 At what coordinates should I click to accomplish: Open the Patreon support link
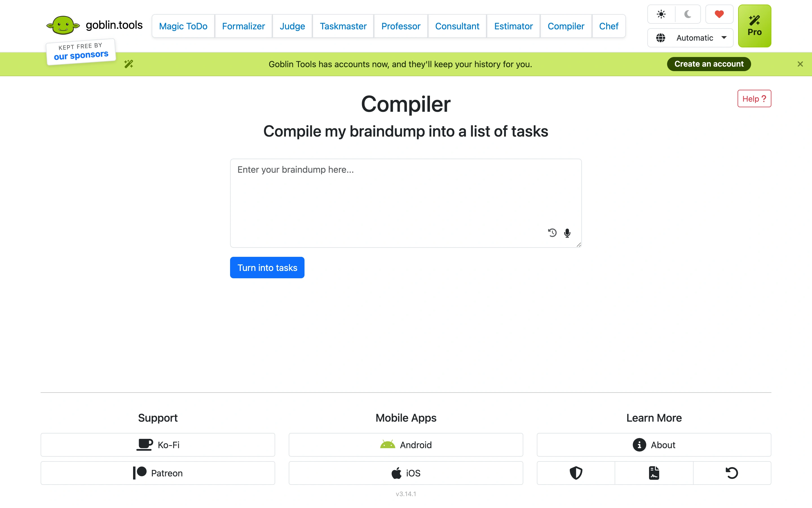click(158, 473)
